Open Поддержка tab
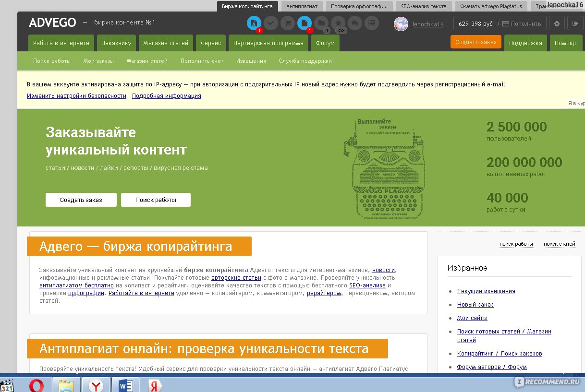The image size is (585, 392). (525, 43)
